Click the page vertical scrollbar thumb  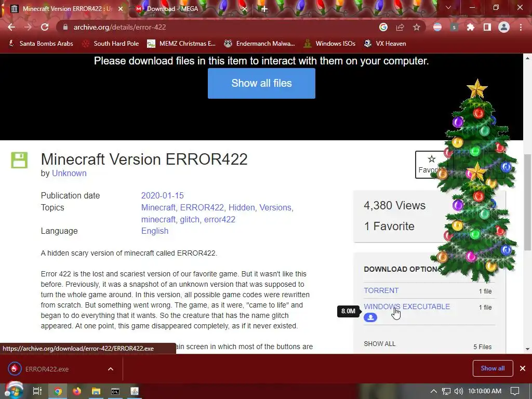(x=527, y=202)
